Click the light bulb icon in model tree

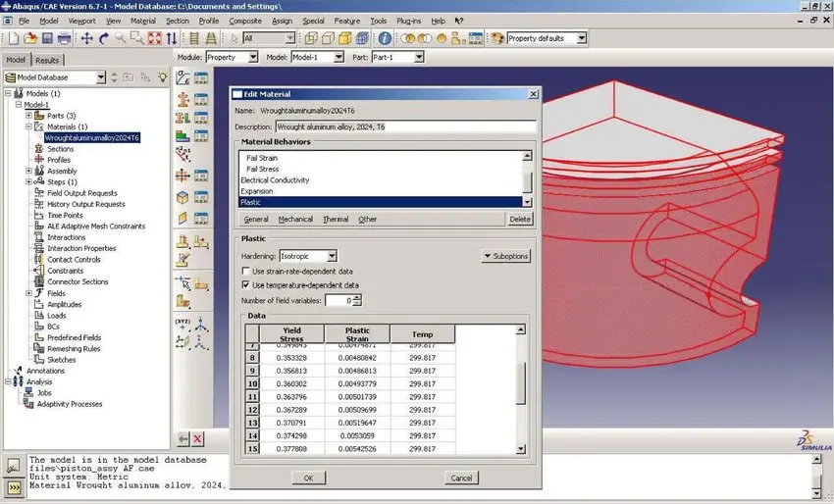(x=162, y=77)
